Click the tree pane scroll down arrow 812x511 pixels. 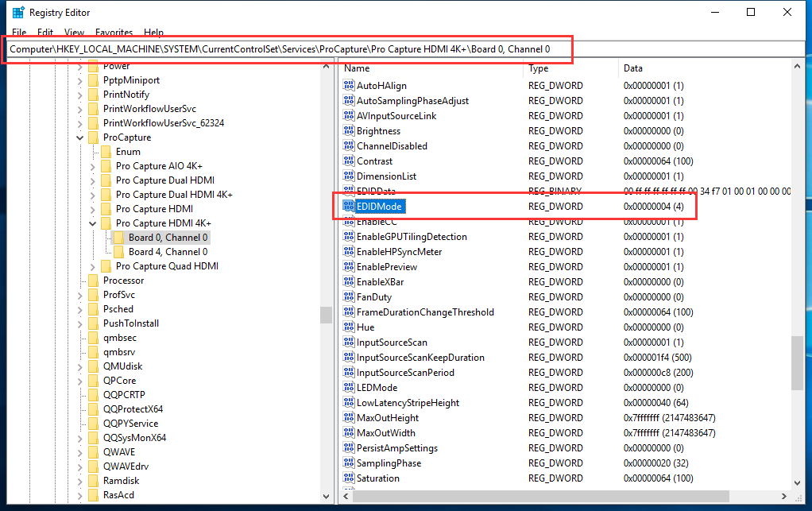[327, 496]
